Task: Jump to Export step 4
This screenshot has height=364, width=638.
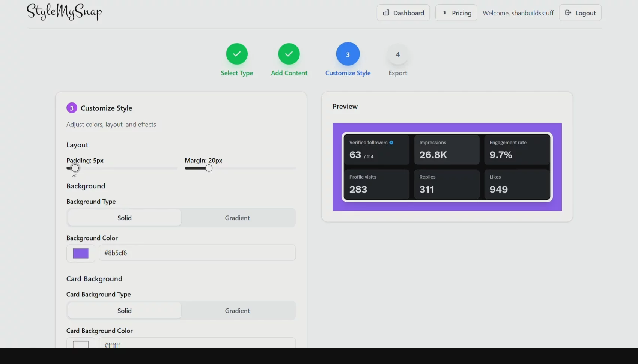Action: [397, 54]
